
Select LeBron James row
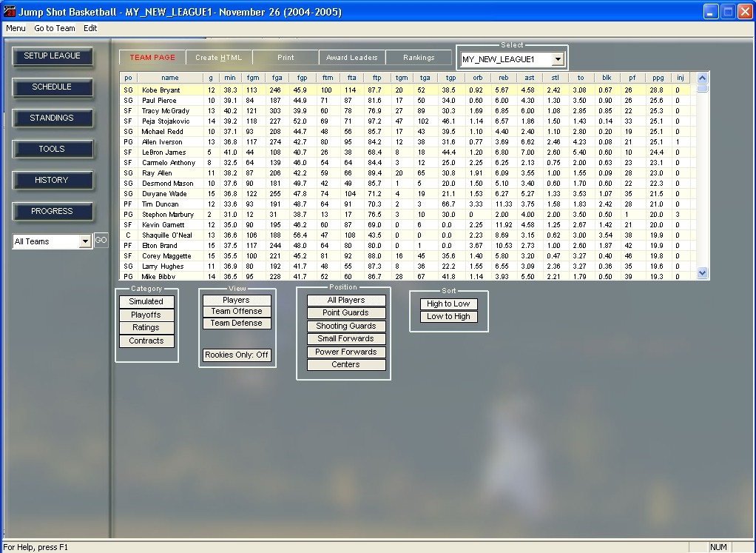tap(408, 153)
